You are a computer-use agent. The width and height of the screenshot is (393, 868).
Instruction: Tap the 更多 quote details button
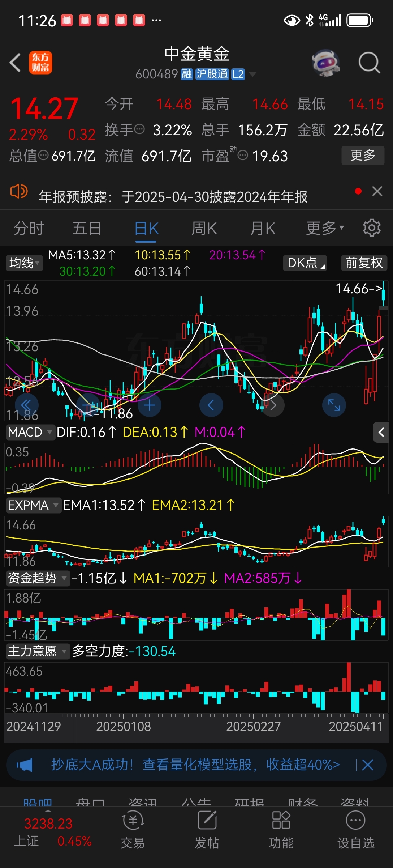(x=363, y=156)
